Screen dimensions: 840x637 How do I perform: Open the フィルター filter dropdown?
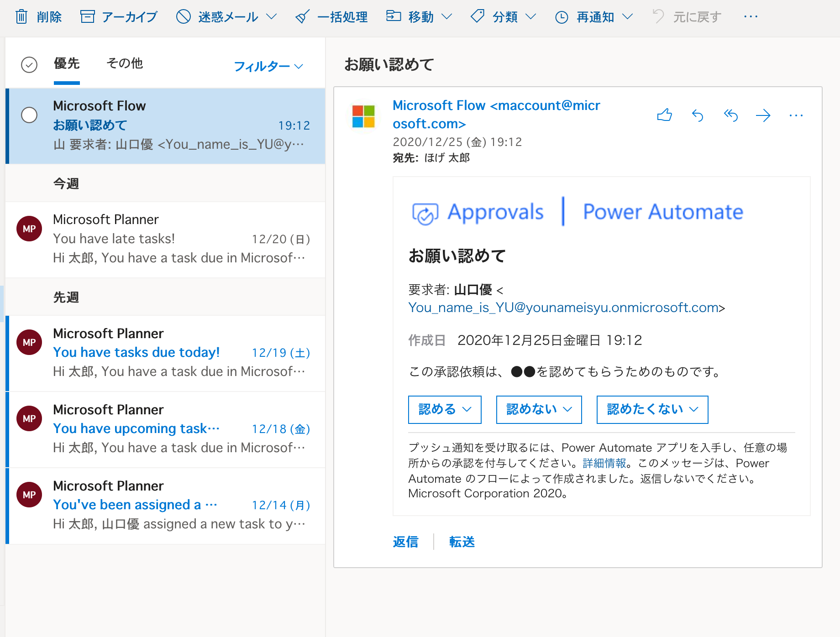point(268,66)
